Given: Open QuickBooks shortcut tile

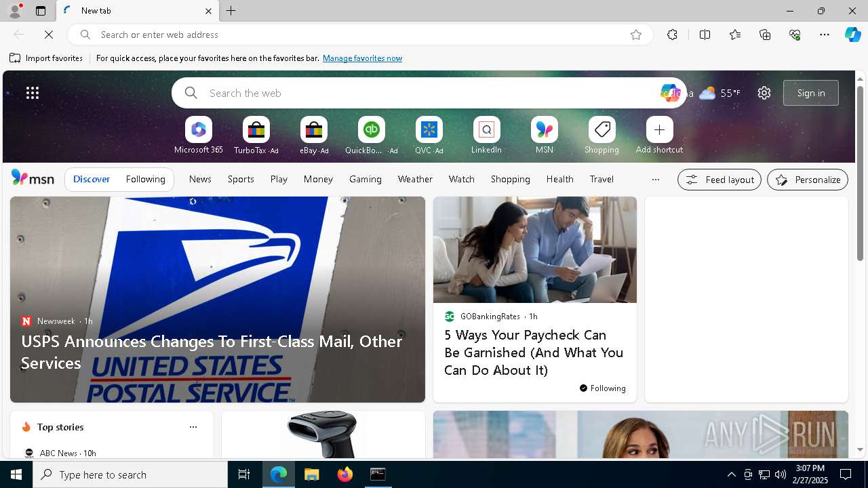Looking at the screenshot, I should (371, 136).
